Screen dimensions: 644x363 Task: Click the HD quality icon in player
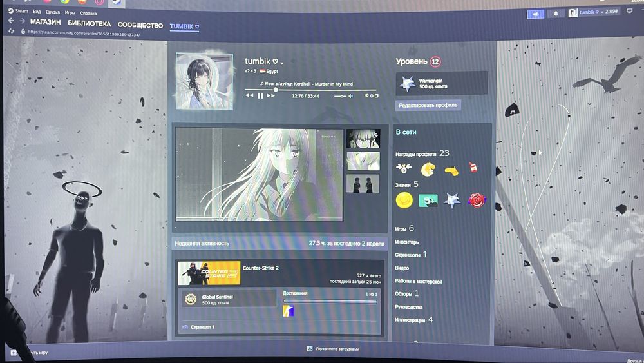[x=366, y=96]
